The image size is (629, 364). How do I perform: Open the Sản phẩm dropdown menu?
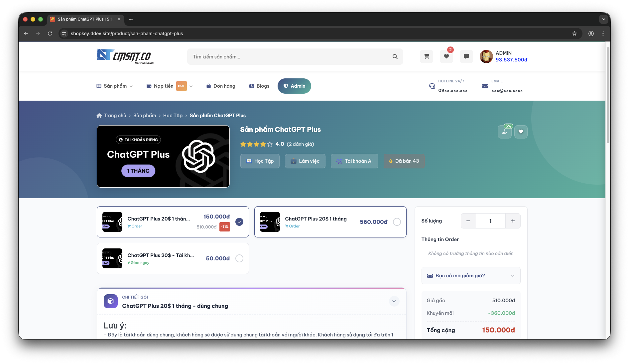pos(115,86)
